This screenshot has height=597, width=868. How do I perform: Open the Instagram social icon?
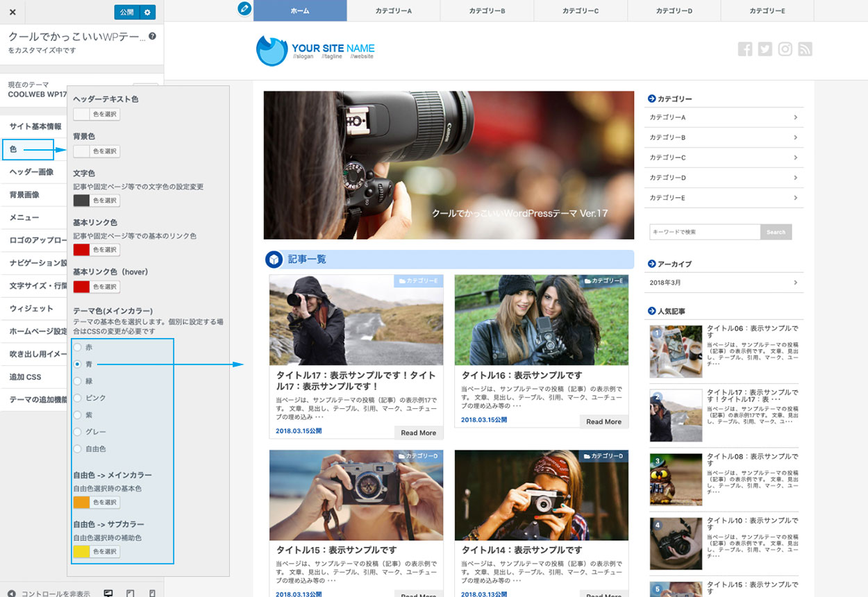(785, 49)
